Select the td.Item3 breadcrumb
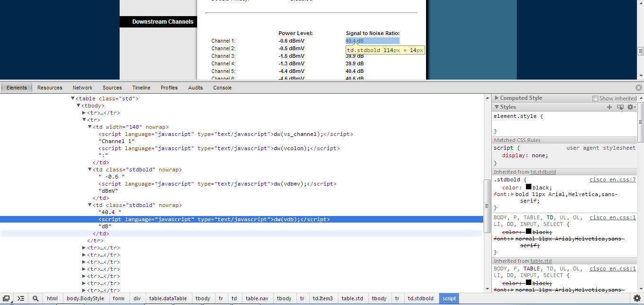 323,298
